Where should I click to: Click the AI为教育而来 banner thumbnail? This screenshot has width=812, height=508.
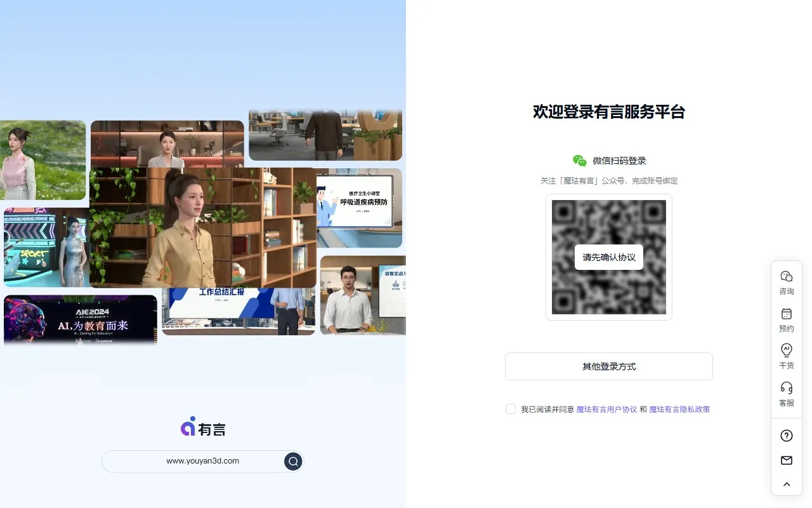click(x=81, y=320)
